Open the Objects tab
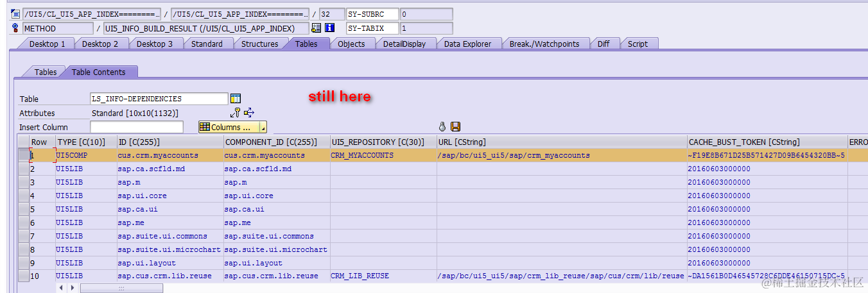Screen dimensions: 868x293 [x=351, y=44]
